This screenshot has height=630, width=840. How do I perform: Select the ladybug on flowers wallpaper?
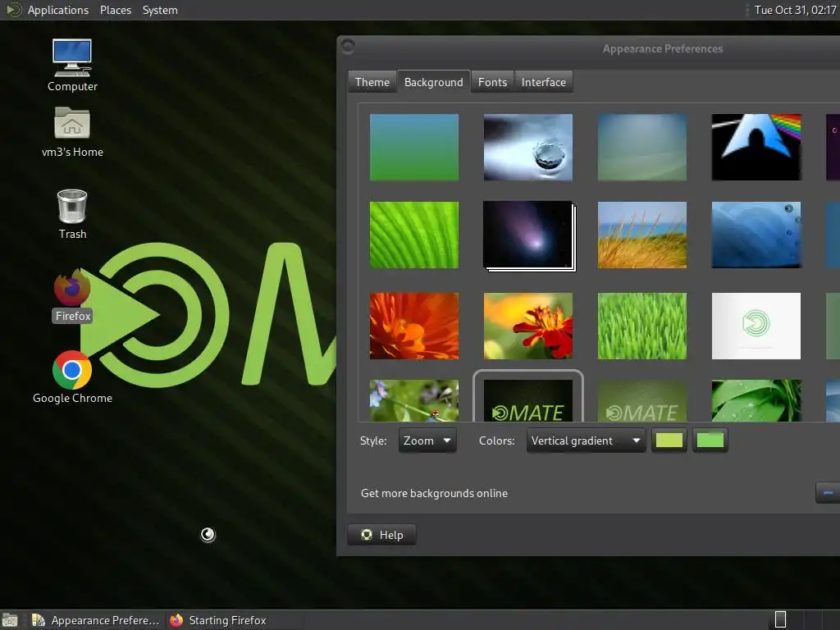(414, 400)
